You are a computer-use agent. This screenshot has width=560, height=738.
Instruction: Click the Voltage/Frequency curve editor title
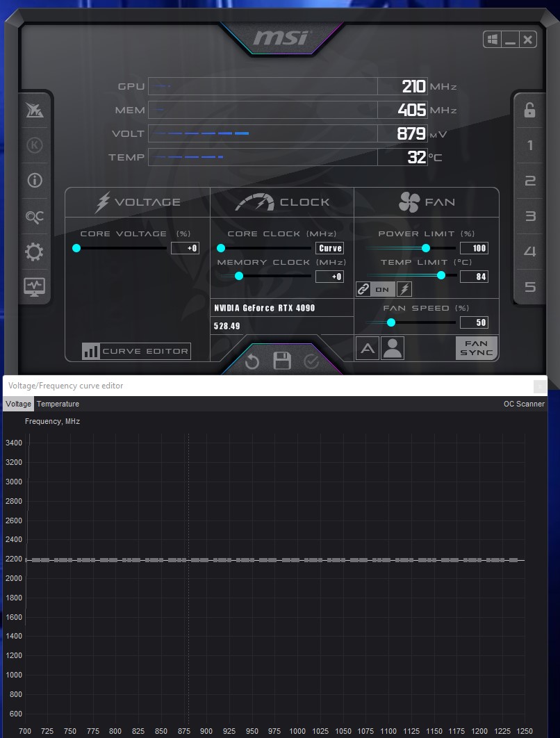pos(65,386)
